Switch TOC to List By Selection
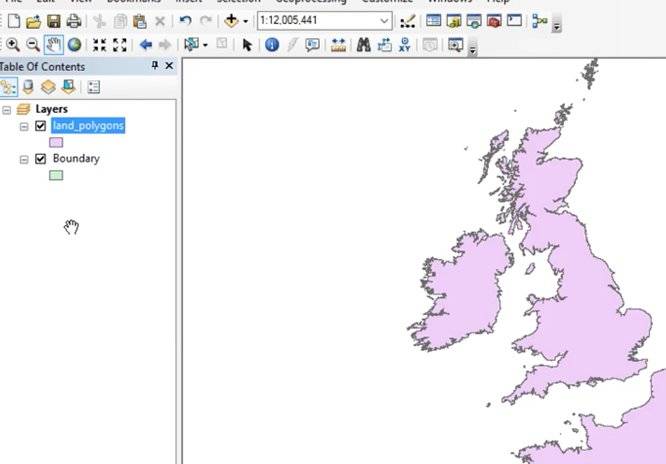This screenshot has height=464, width=666. click(68, 87)
